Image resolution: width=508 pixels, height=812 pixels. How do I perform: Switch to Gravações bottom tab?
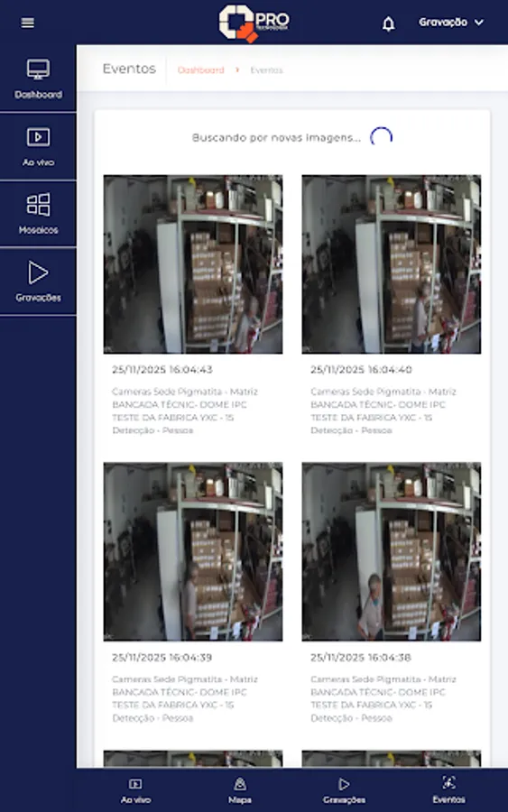(x=344, y=790)
